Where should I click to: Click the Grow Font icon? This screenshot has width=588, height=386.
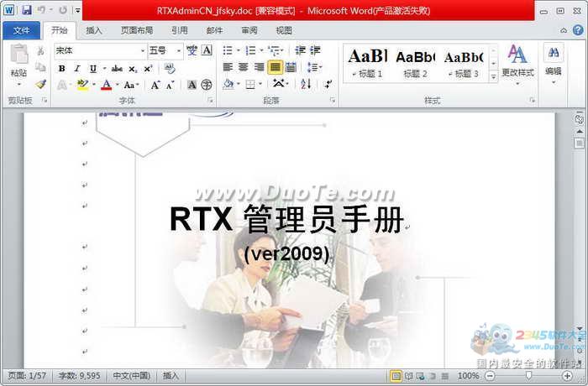tap(155, 85)
